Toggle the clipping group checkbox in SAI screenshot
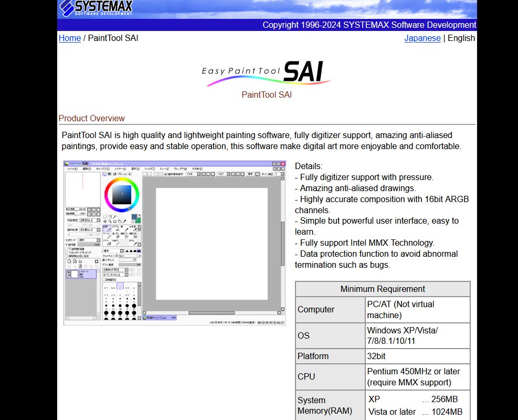 67,253
